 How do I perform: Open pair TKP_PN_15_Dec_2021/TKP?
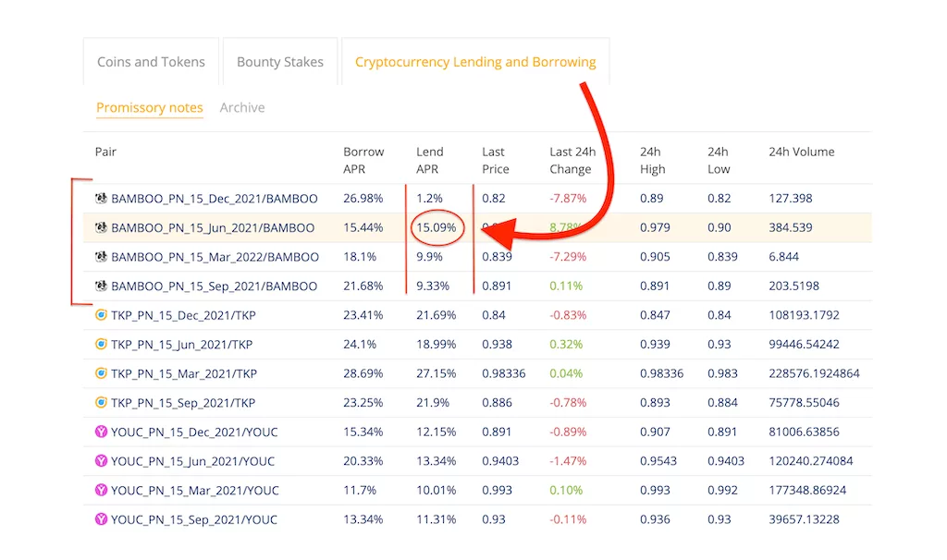(184, 316)
